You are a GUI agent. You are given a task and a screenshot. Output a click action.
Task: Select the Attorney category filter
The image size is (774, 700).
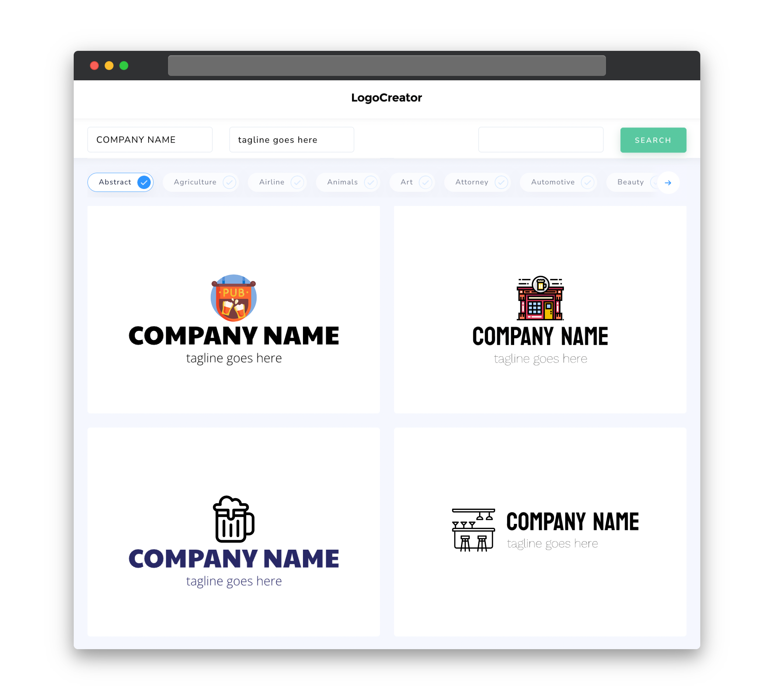tap(480, 182)
